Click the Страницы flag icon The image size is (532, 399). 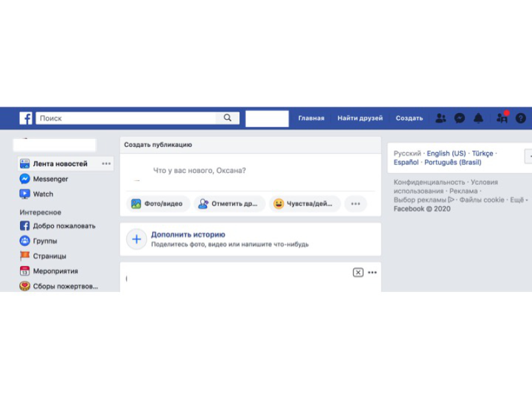[25, 256]
